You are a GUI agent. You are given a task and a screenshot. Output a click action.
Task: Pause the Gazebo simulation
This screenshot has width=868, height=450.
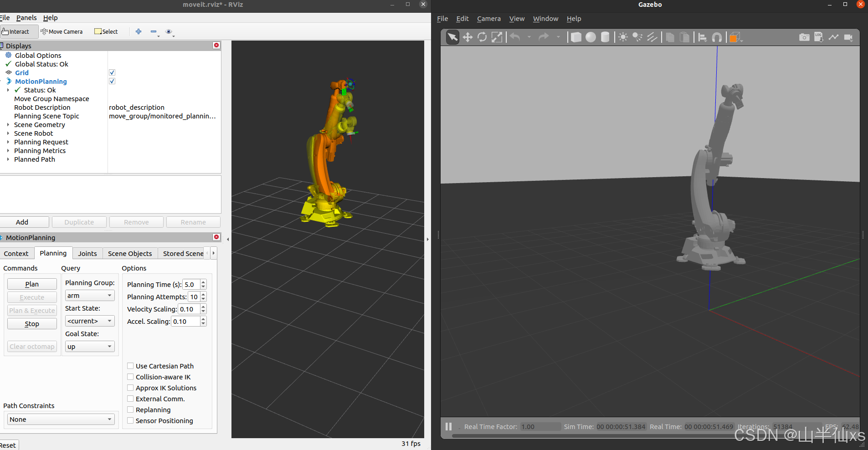coord(448,427)
